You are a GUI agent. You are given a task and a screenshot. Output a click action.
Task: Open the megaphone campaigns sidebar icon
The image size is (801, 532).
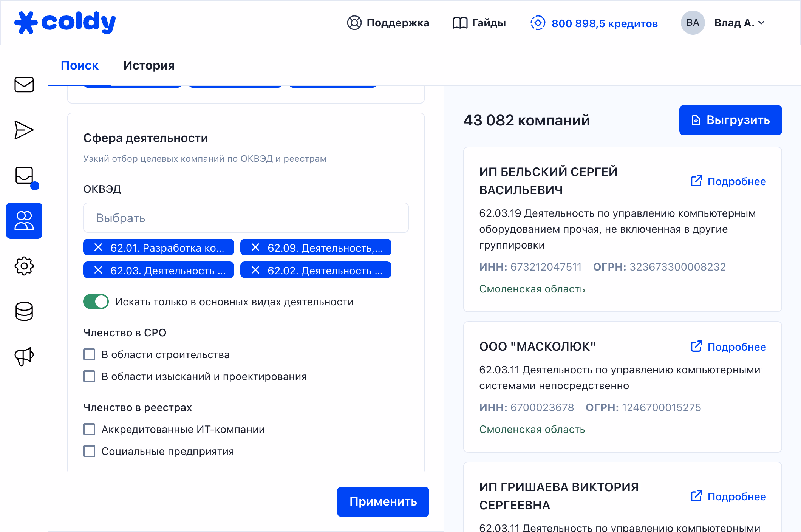24,356
